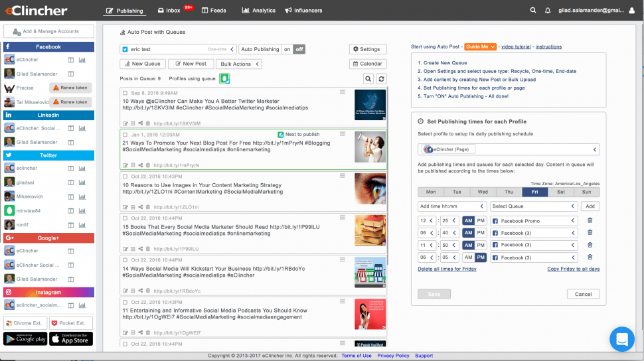Image resolution: width=644 pixels, height=361 pixels.
Task: Search posts in the queue
Action: point(368,79)
